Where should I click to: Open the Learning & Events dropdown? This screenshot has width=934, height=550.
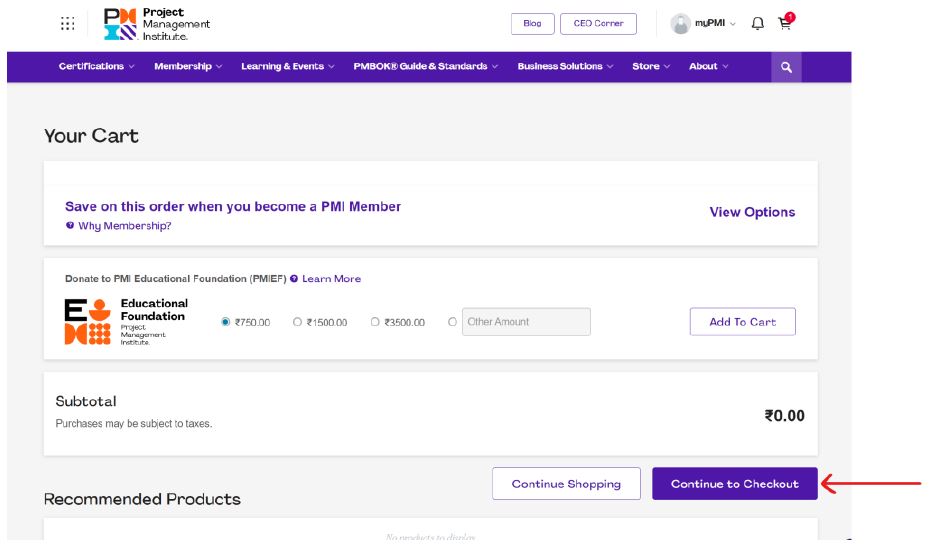(287, 67)
